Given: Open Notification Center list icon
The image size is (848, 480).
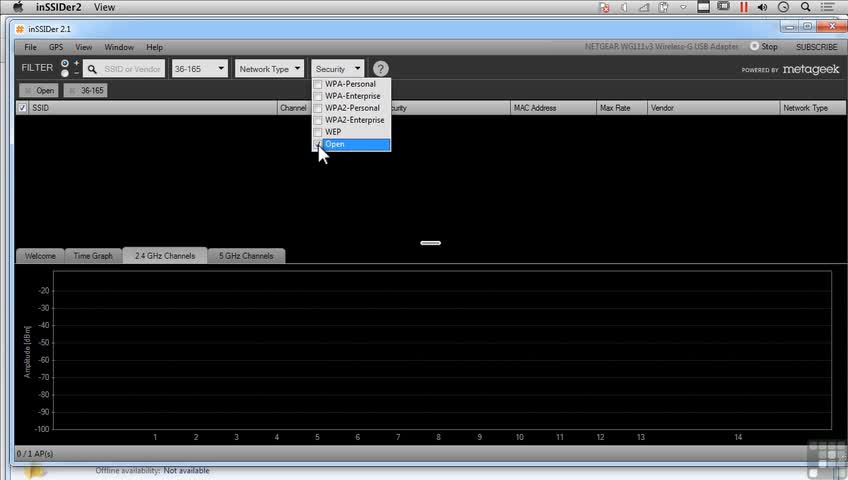Looking at the screenshot, I should point(827,7).
